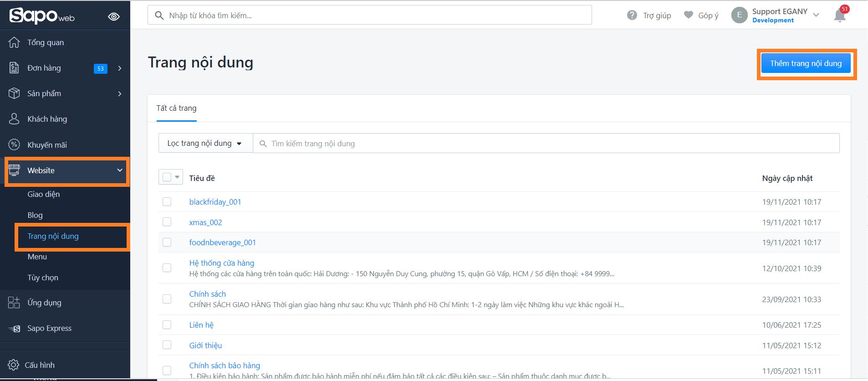Click the E user avatar
Screen dimensions: 868x381
pyautogui.click(x=740, y=15)
